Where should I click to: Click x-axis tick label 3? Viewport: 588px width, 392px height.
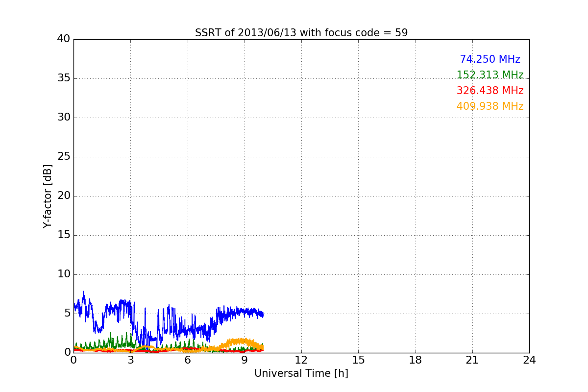[130, 360]
